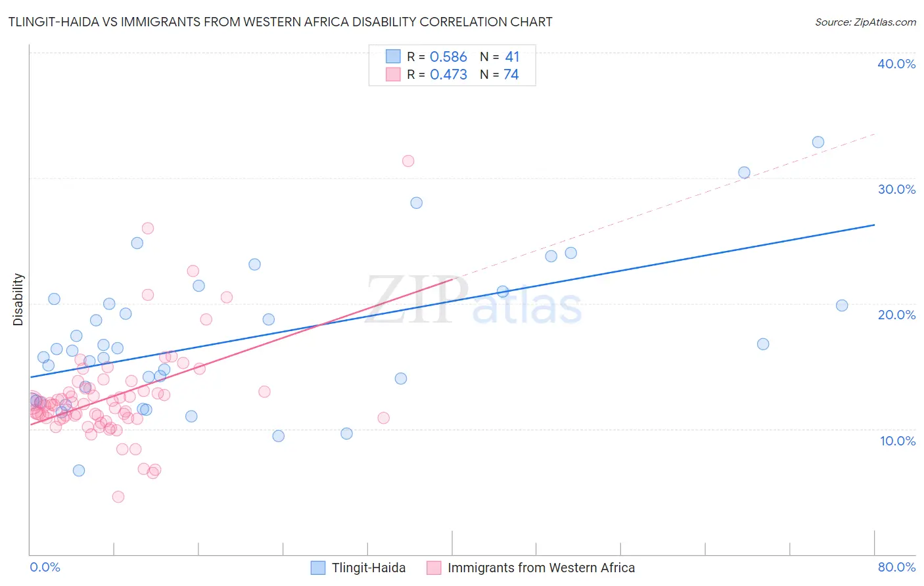924x586 pixels.
Task: Click the pink swatch beside R = 0.473
Action: click(x=393, y=74)
